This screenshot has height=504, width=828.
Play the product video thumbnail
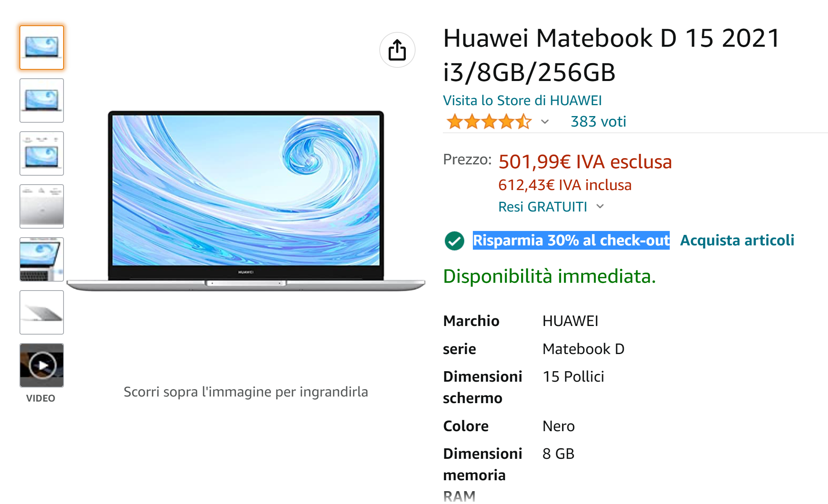[x=42, y=365]
